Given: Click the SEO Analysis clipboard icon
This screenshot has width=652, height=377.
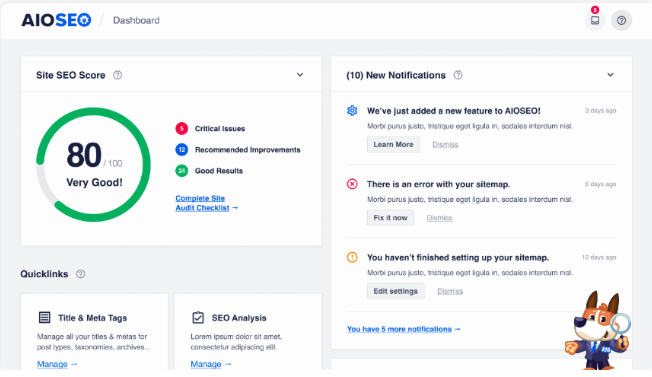Looking at the screenshot, I should coord(198,318).
